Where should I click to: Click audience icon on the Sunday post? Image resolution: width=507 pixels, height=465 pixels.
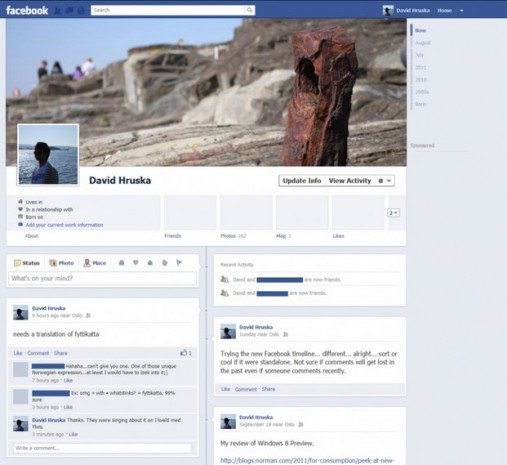[x=285, y=334]
